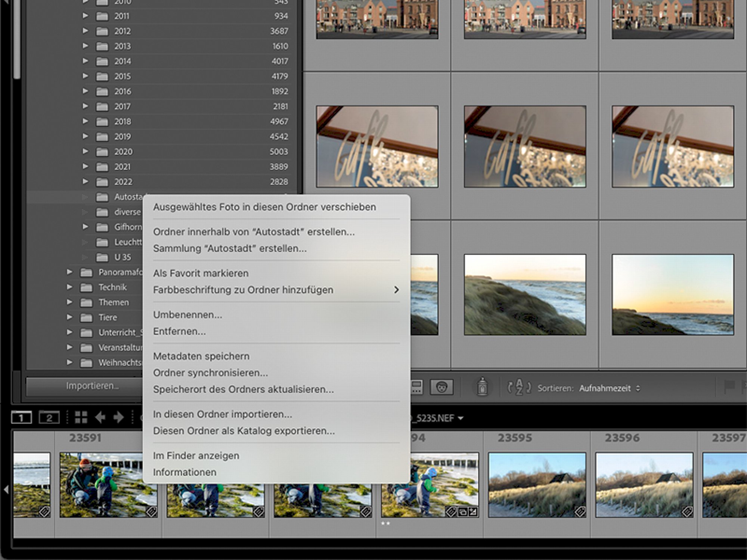Open the Sortieren Aufnahmezeit dropdown
747x560 pixels.
click(x=610, y=388)
